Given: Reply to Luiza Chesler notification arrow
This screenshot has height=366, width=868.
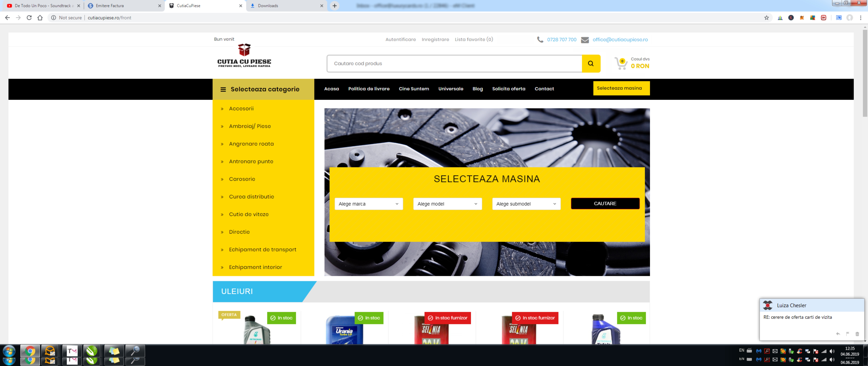Looking at the screenshot, I should point(838,334).
